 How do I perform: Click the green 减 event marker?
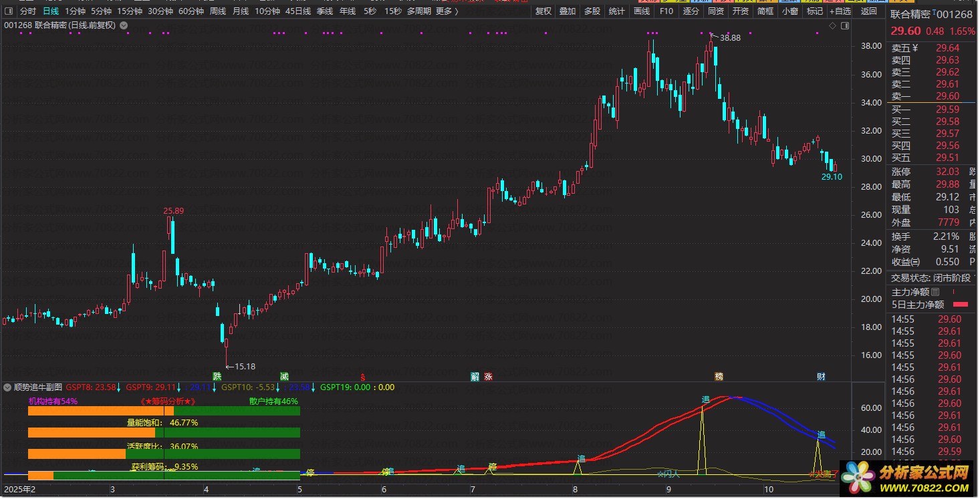pos(285,376)
